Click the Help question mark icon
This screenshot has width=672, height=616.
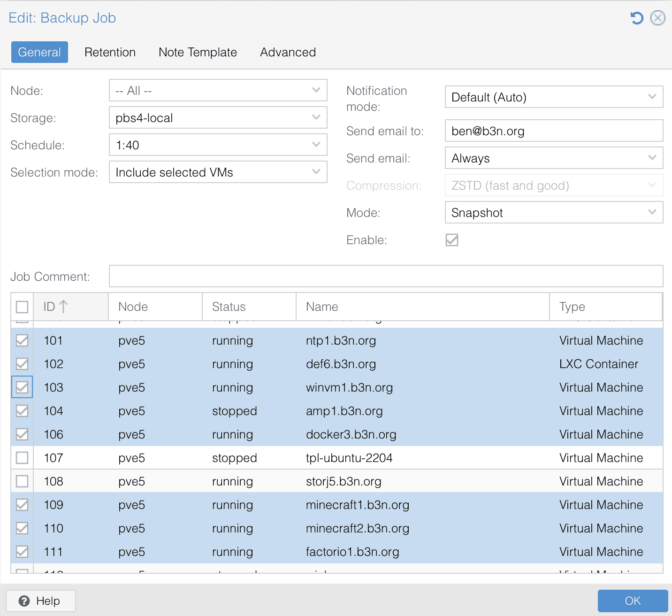pos(24,601)
